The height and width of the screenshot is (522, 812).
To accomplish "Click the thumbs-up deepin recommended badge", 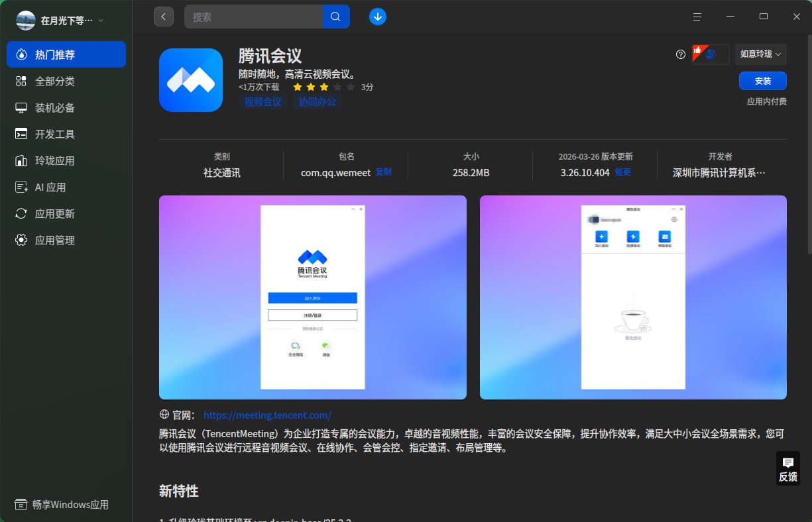I will pyautogui.click(x=711, y=54).
